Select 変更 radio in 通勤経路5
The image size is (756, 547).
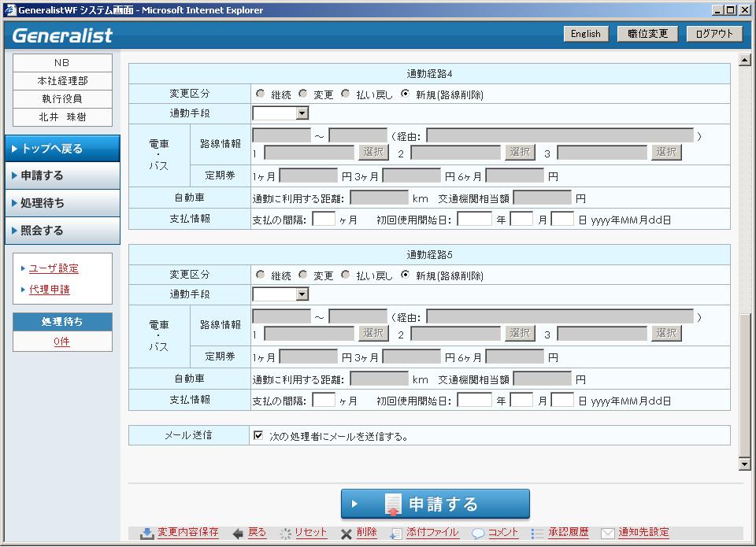coord(303,275)
